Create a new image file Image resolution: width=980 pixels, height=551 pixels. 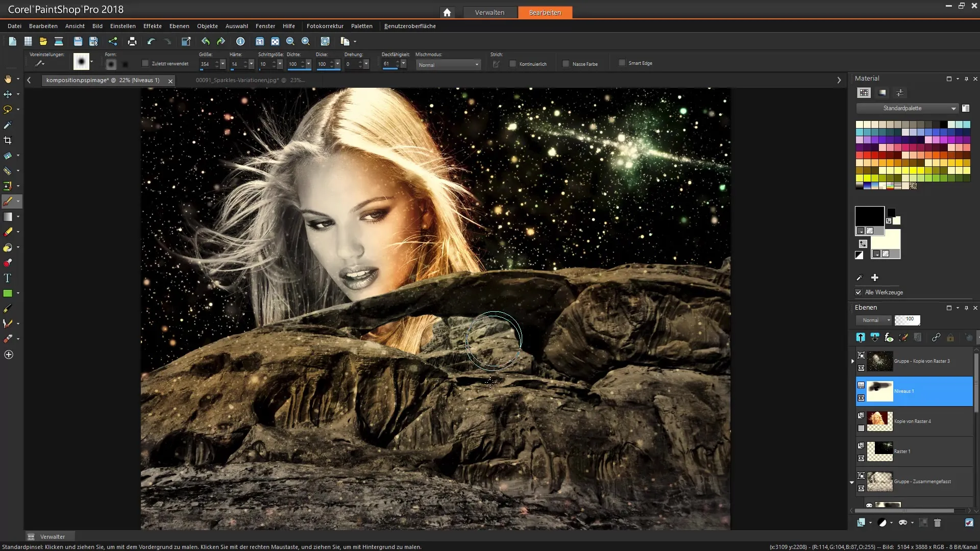pos(12,41)
